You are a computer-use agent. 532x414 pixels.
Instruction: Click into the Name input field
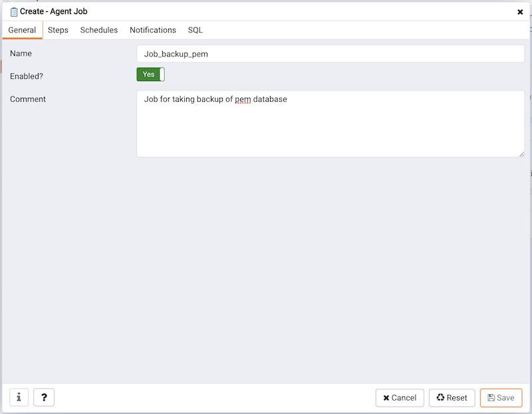331,54
